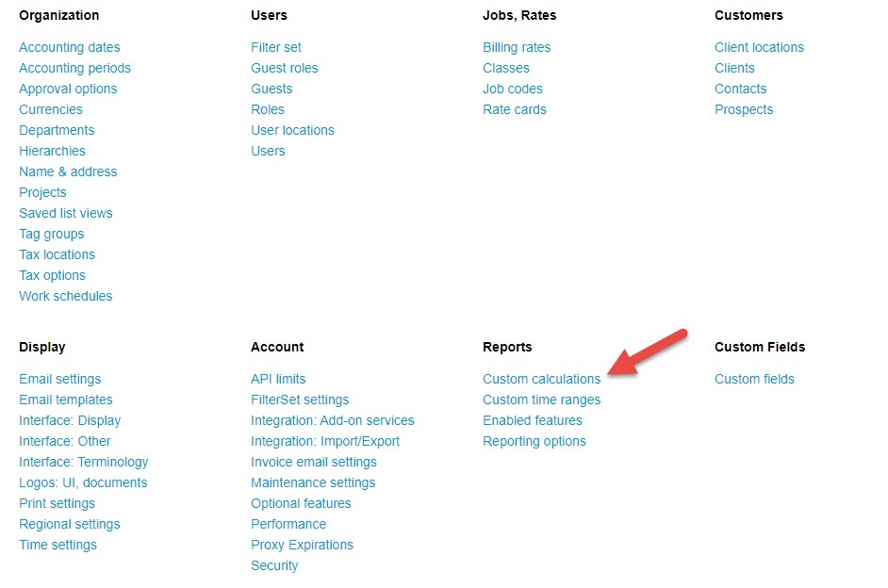This screenshot has width=888, height=588.
Task: Open the Filter set link
Action: coord(276,47)
